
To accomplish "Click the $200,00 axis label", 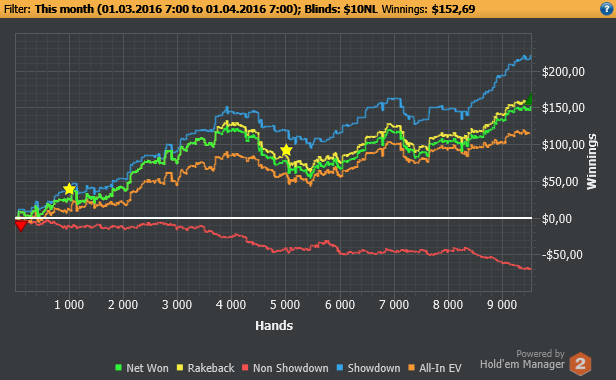I will 563,72.
